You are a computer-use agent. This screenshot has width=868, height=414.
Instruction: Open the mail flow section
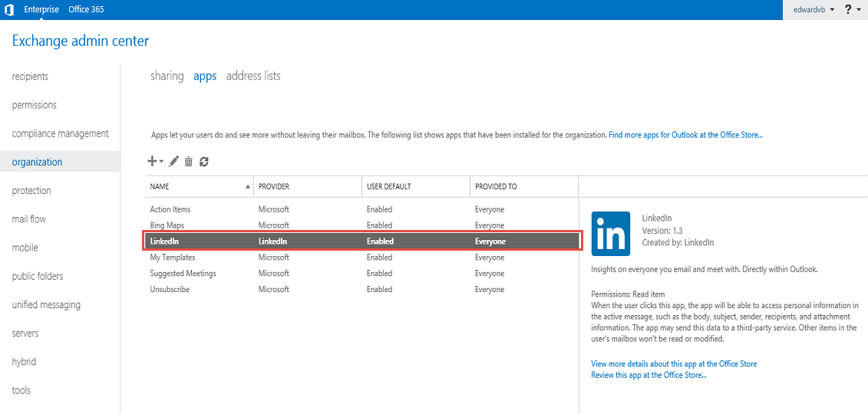29,219
